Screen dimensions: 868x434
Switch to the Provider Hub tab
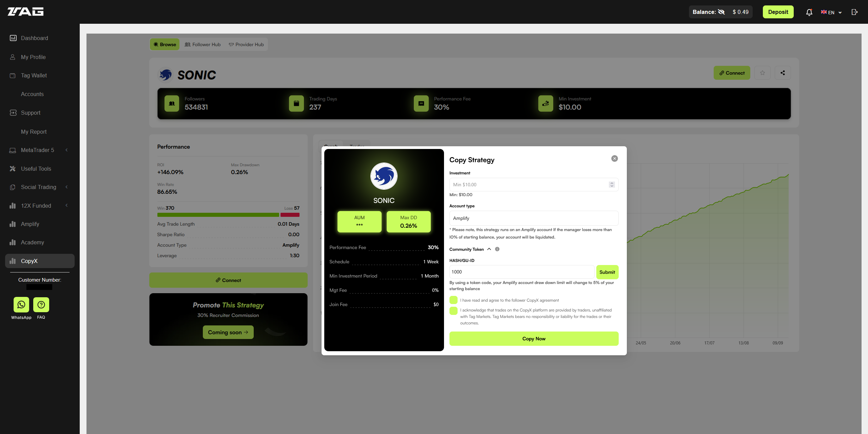246,44
